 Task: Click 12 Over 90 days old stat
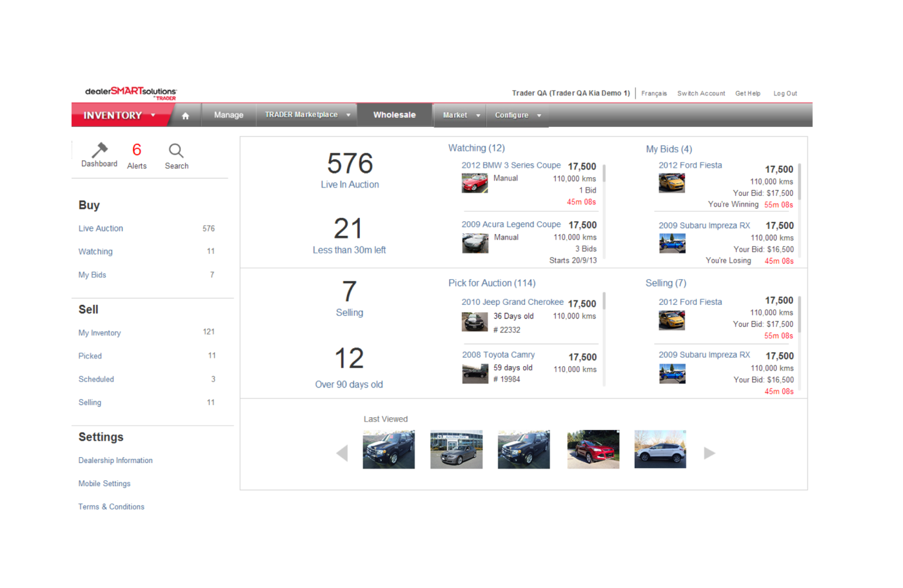pyautogui.click(x=349, y=368)
